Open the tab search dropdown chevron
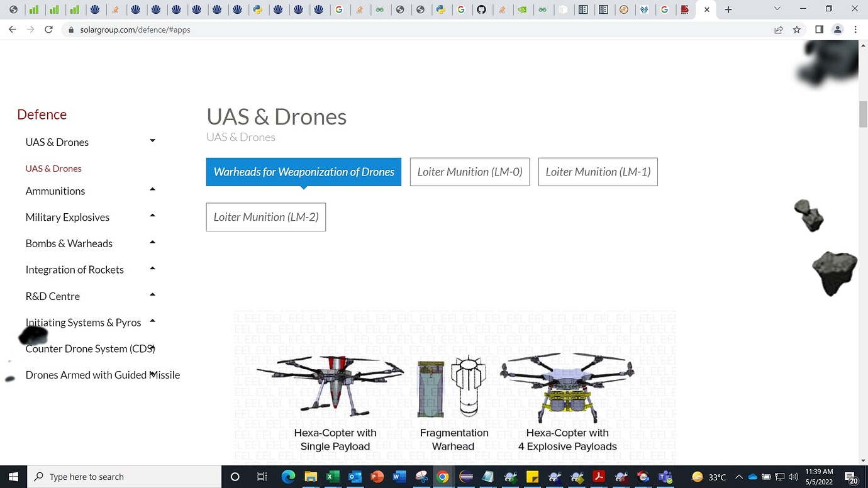The height and width of the screenshot is (488, 868). [777, 9]
